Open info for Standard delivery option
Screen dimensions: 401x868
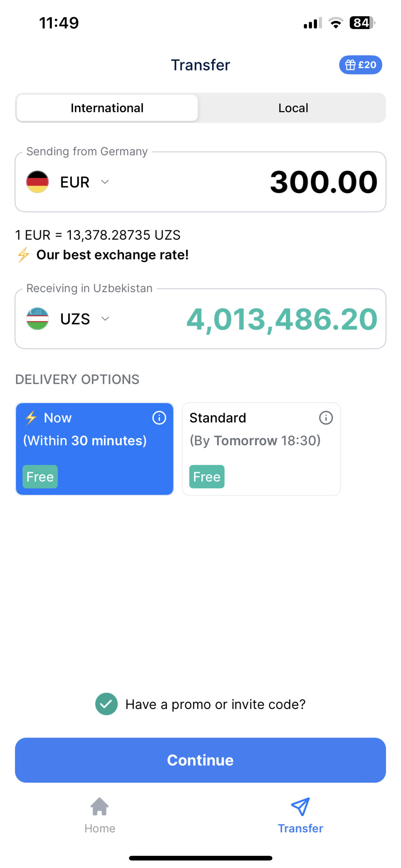[x=326, y=417]
